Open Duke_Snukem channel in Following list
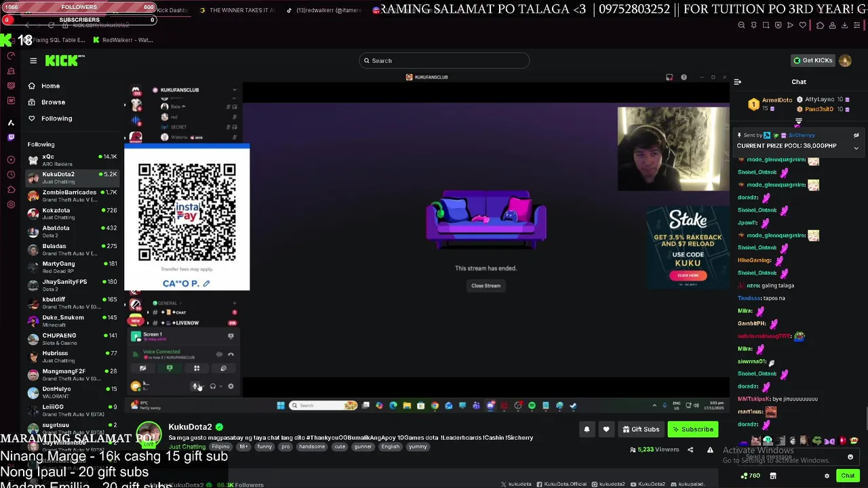 click(x=72, y=321)
